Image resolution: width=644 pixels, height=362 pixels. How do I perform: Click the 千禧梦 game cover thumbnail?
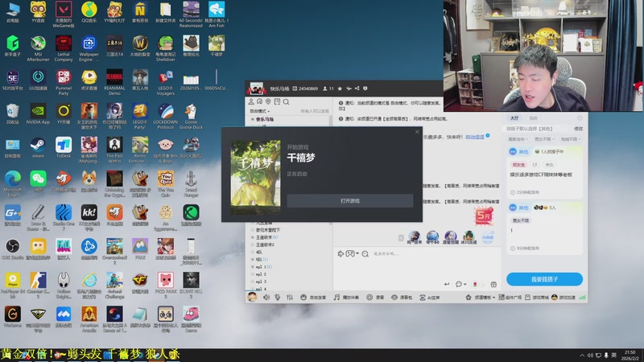[255, 177]
